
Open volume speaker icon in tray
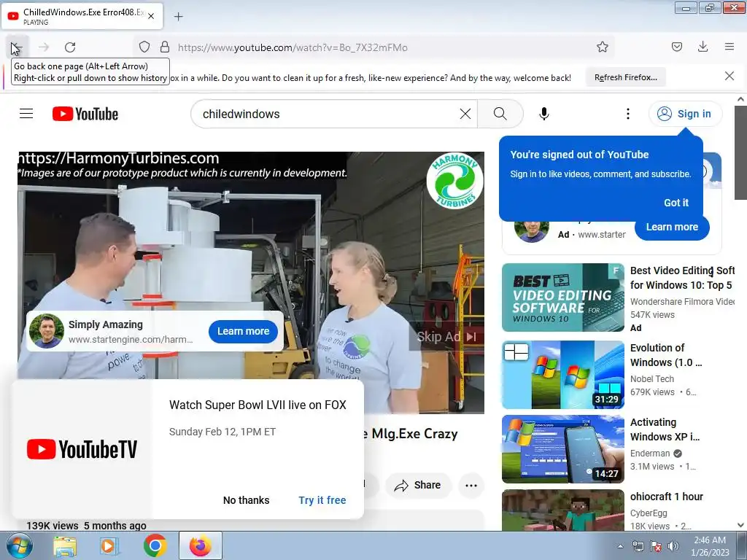[x=673, y=546]
